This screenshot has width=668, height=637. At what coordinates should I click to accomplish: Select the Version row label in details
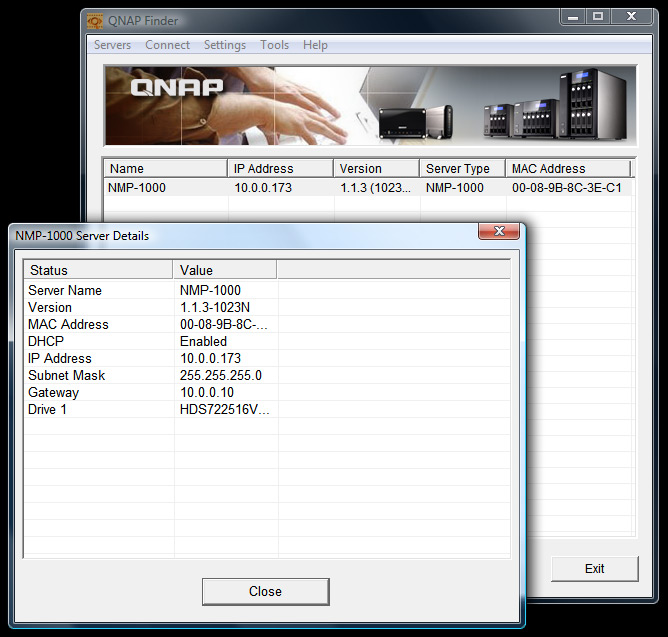[x=50, y=307]
